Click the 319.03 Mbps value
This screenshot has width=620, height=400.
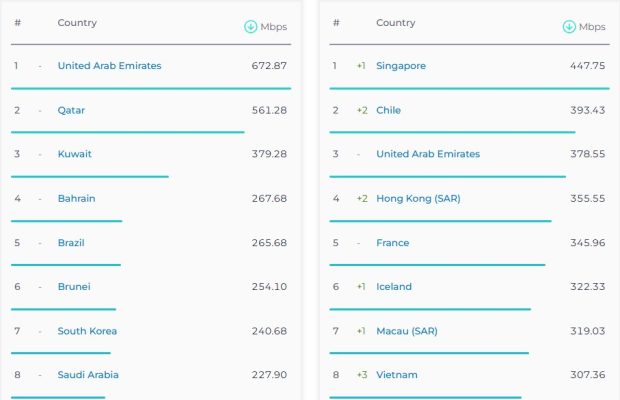pos(588,331)
